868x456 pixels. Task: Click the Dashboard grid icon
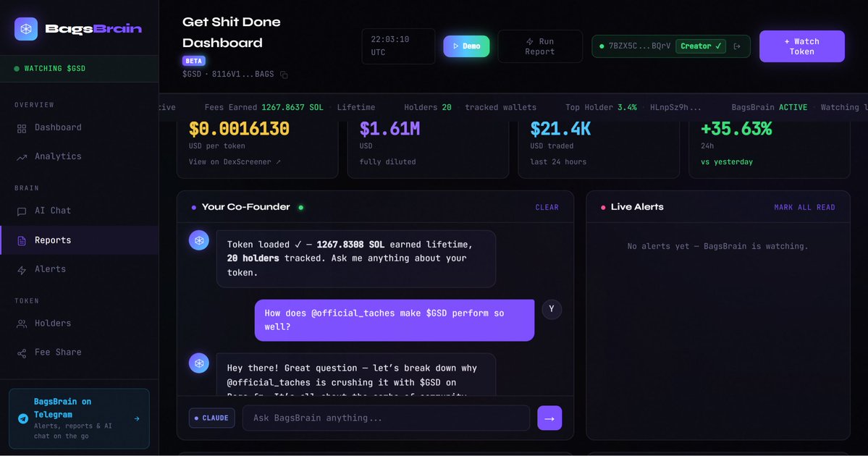click(x=22, y=128)
